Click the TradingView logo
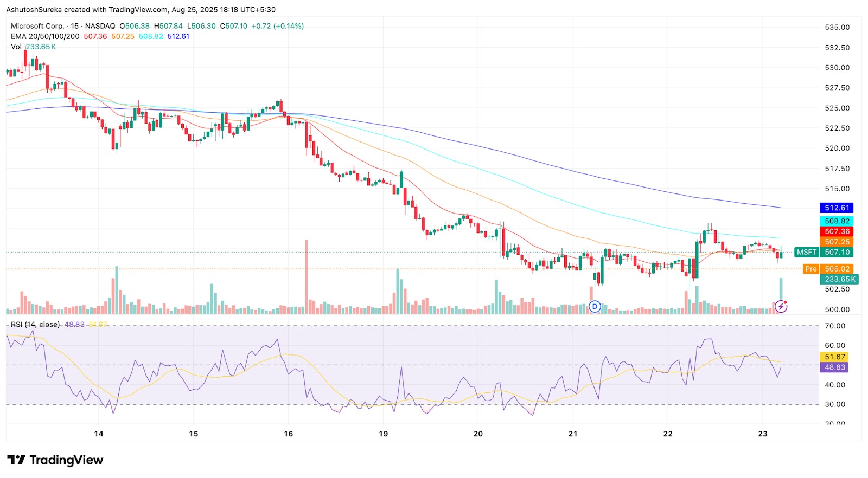868x478 pixels. click(x=55, y=460)
